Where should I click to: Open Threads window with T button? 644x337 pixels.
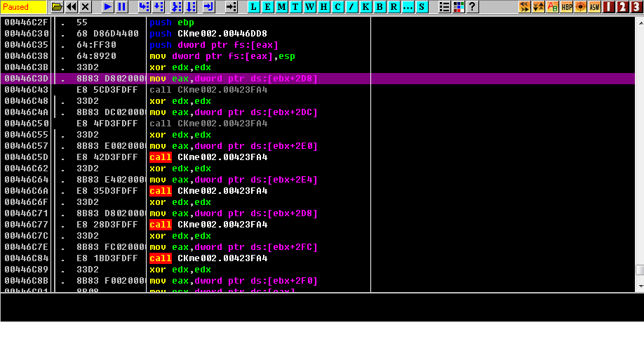[296, 6]
